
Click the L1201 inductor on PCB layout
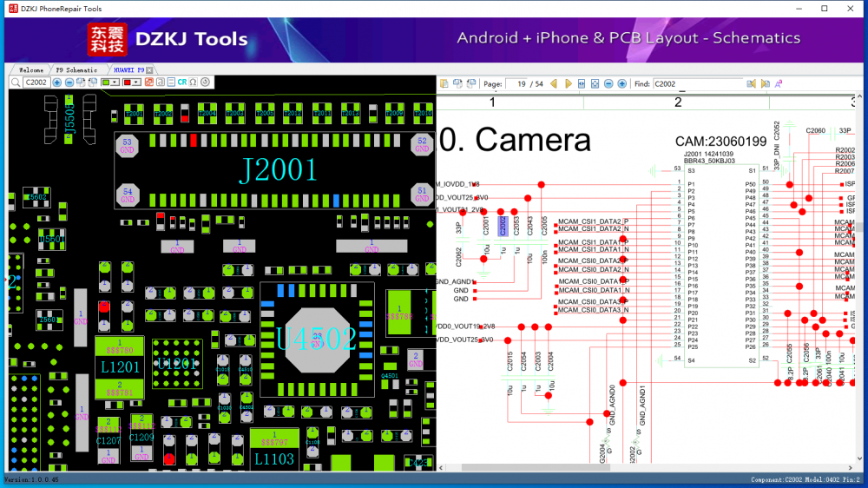[120, 366]
